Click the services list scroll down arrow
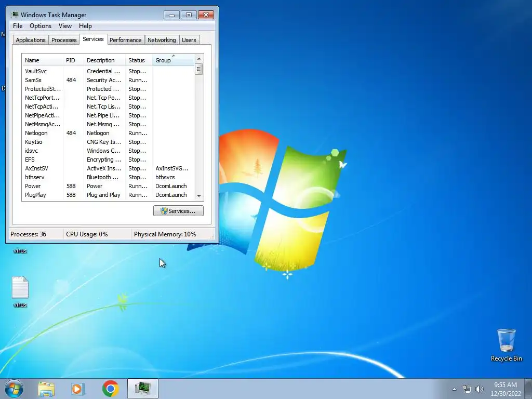Viewport: 532px width, 399px height. pyautogui.click(x=199, y=196)
